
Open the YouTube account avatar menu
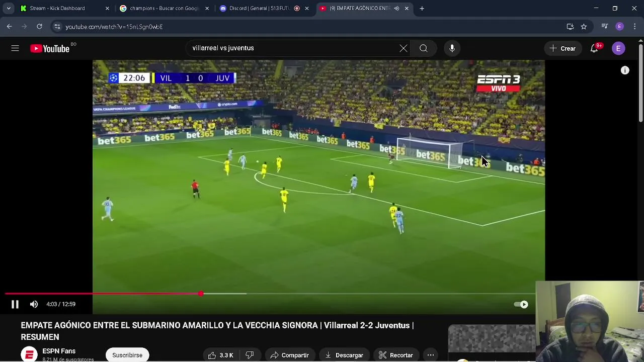[618, 48]
